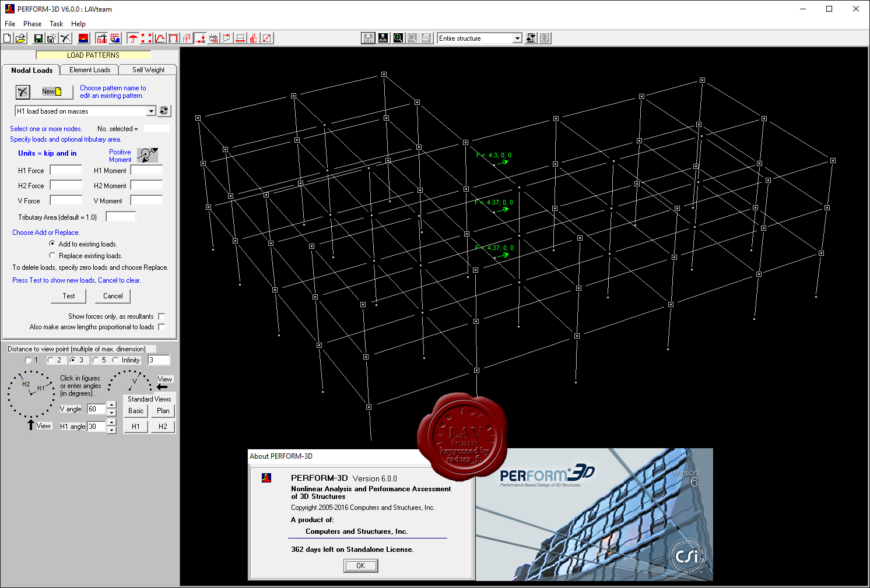This screenshot has width=870, height=588.
Task: Switch to Analysis phase grid icon
Action: (115, 38)
